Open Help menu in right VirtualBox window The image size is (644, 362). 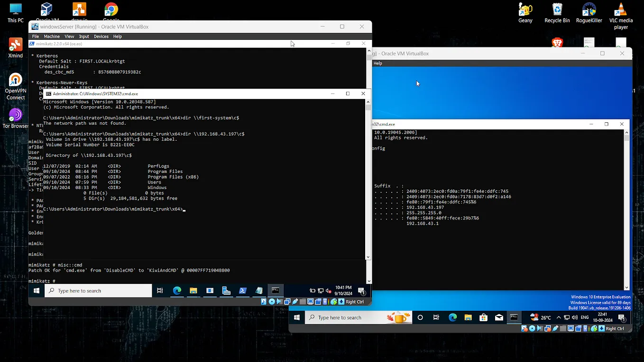tap(377, 63)
